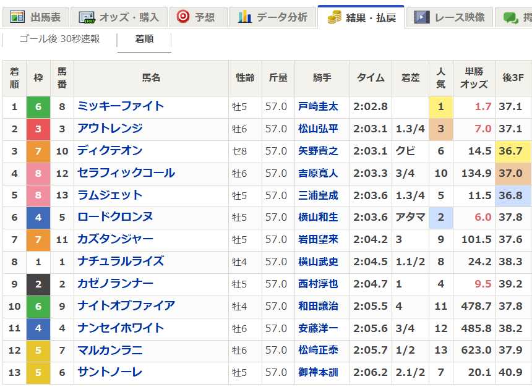Click the highlighted 36.7 last-3F cell
The image size is (532, 392).
pos(513,151)
